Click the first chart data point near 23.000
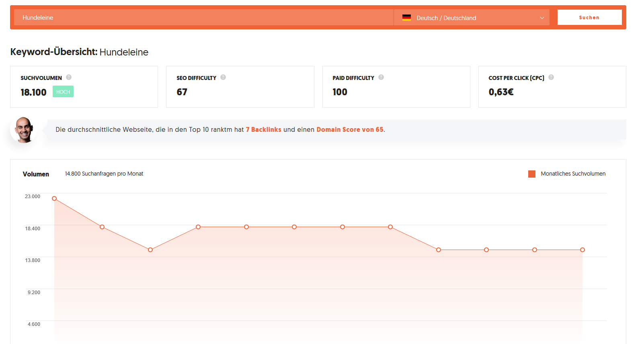644x344 pixels. pyautogui.click(x=54, y=199)
